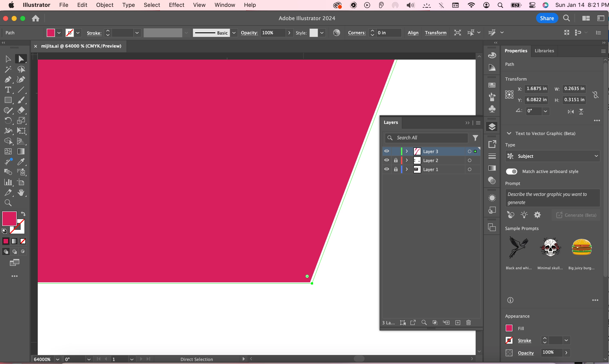Image resolution: width=609 pixels, height=364 pixels.
Task: Delete selection with Layers trash icon
Action: click(468, 323)
